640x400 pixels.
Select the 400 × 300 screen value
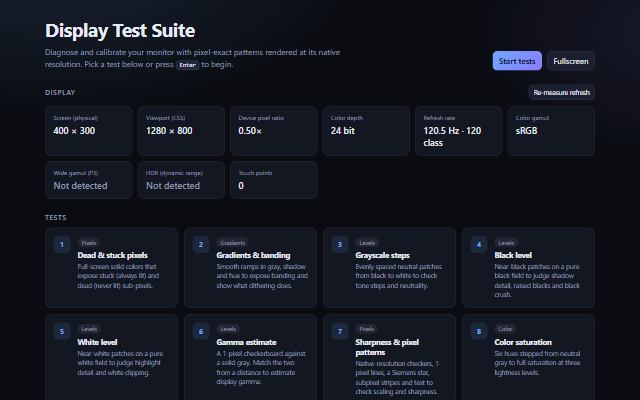tap(74, 131)
